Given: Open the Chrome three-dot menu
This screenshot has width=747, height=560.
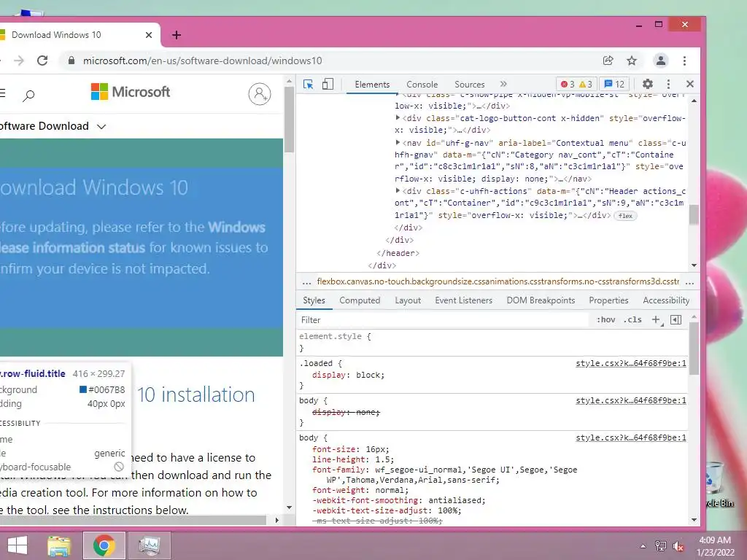Looking at the screenshot, I should [x=684, y=61].
